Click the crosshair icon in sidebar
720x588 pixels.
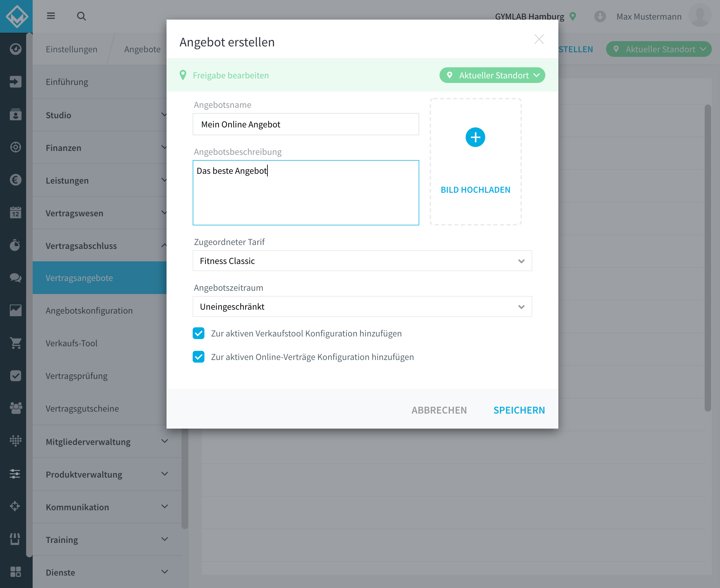point(15,506)
